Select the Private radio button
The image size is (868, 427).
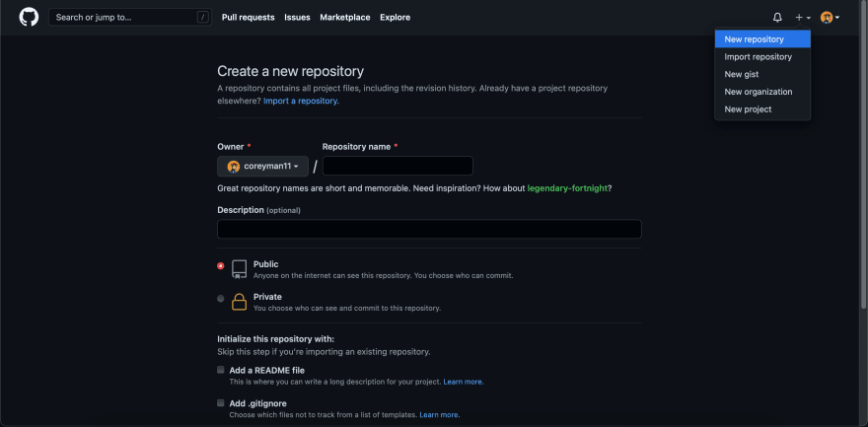pos(221,299)
